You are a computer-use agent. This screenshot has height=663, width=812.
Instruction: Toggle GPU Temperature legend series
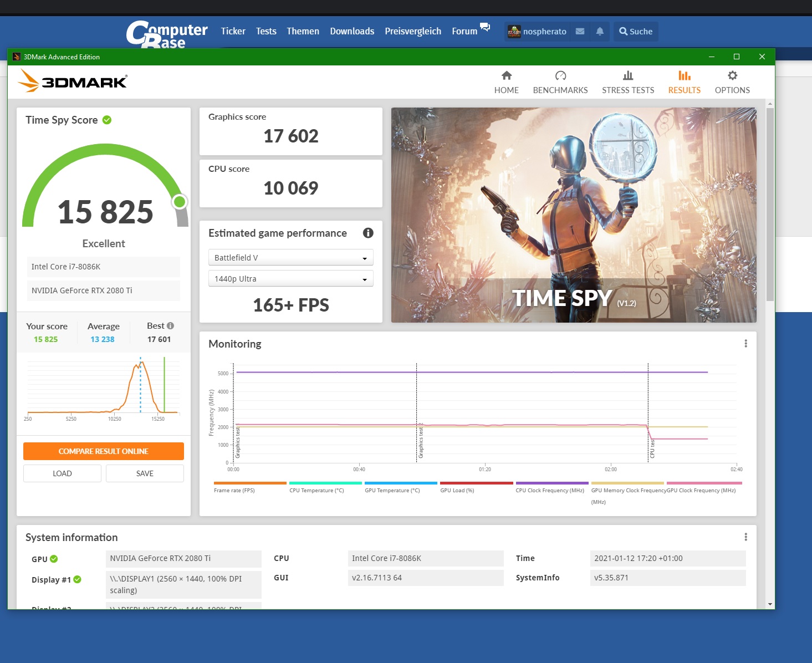coord(401,487)
